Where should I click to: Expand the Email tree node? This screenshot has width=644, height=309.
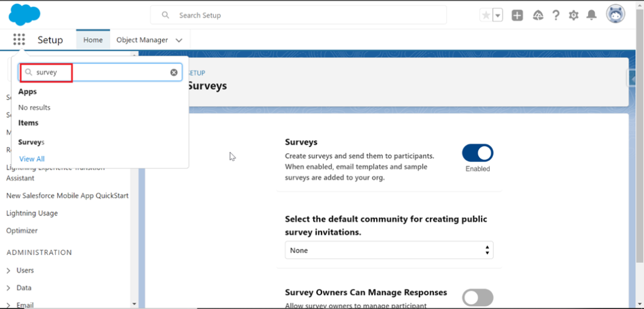pos(9,305)
